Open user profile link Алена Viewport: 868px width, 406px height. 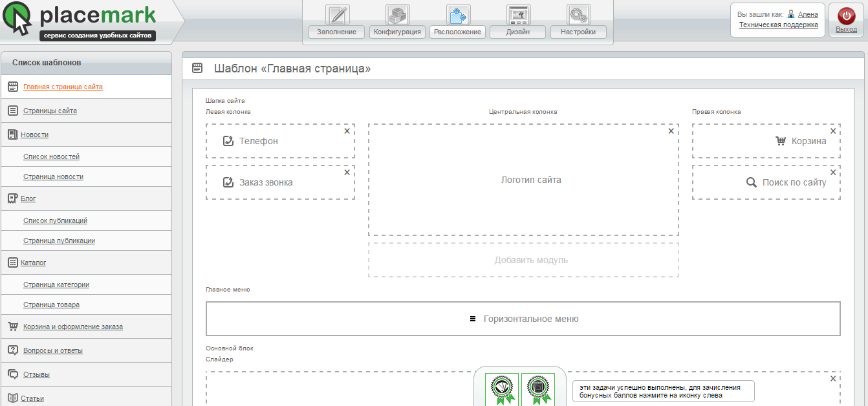pyautogui.click(x=808, y=14)
